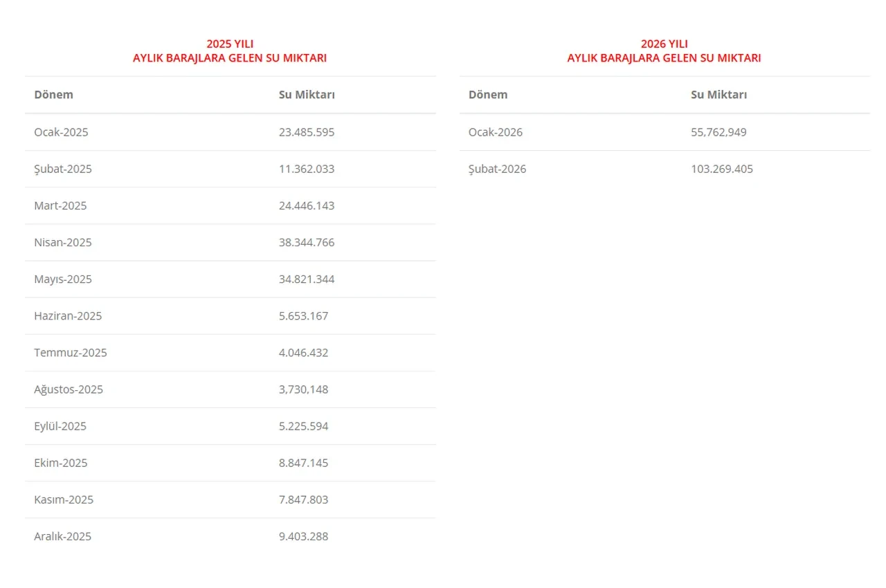Select Su Miktarı header in 2026 table
The image size is (886, 588).
pyautogui.click(x=718, y=95)
